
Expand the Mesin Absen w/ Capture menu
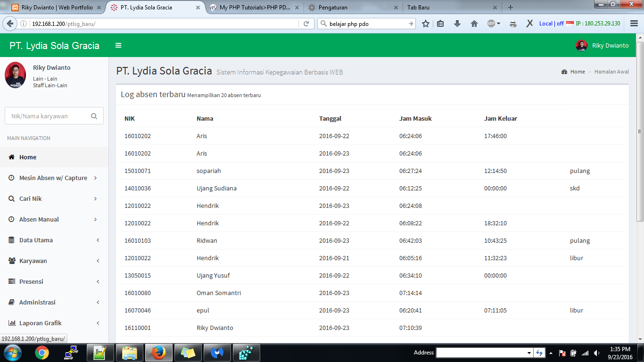click(53, 178)
